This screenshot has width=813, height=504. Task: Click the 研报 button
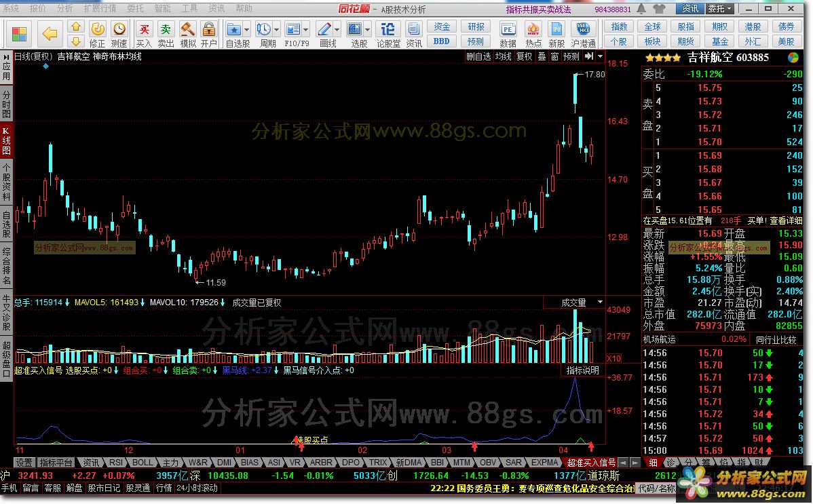click(x=476, y=27)
